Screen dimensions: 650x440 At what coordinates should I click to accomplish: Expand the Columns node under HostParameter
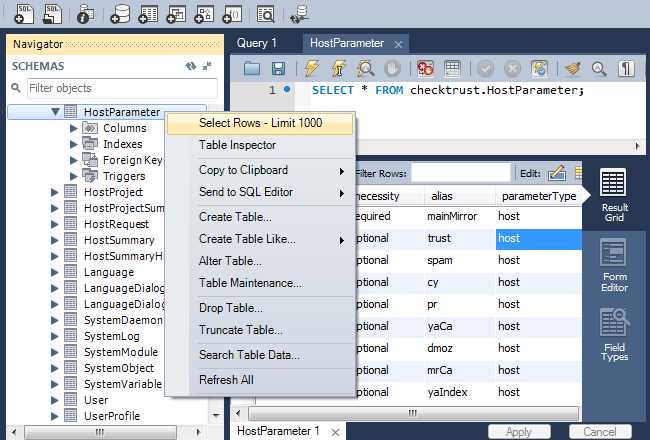[x=74, y=128]
